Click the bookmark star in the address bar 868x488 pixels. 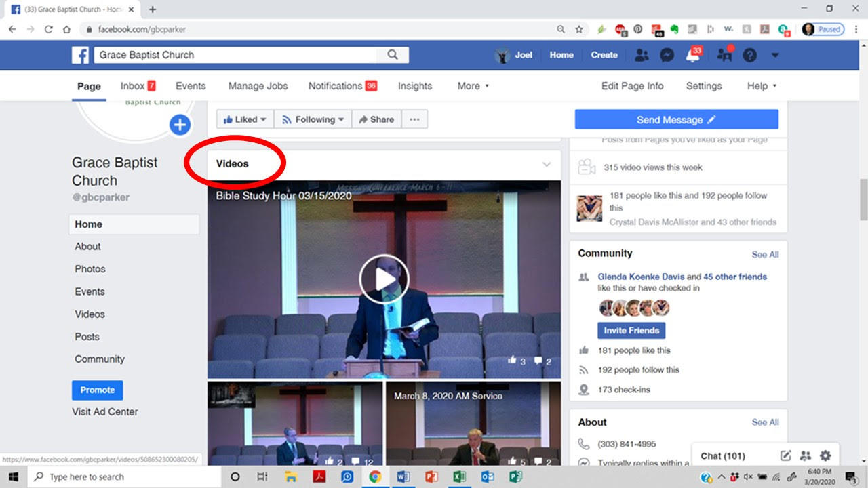tap(579, 29)
